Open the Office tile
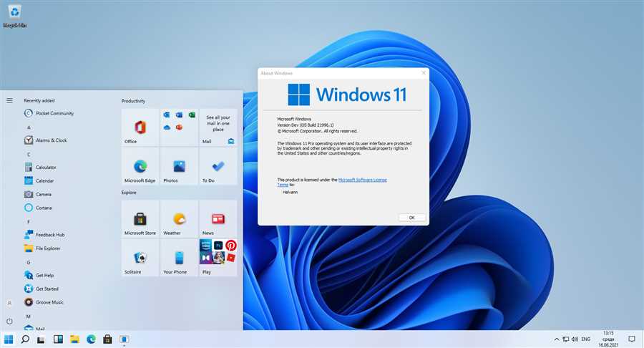This screenshot has height=348, width=644. coord(140,127)
